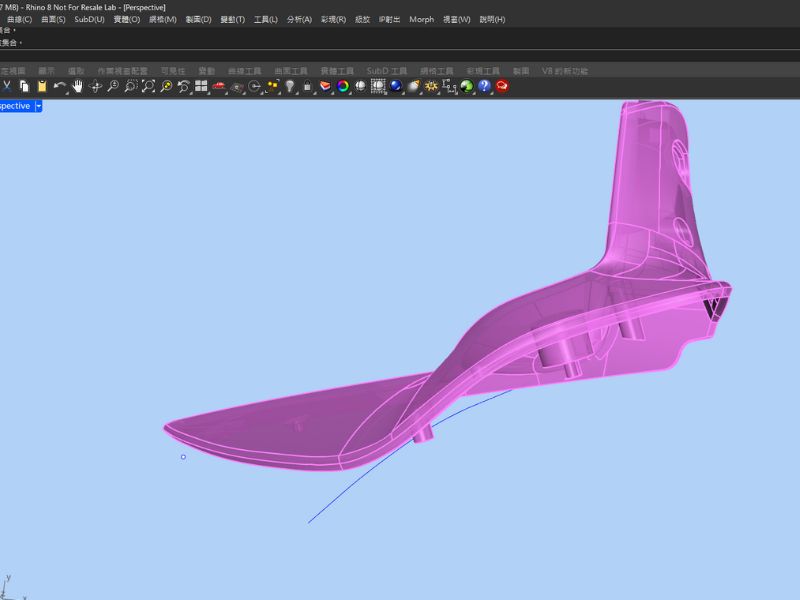The image size is (800, 600).
Task: Switch to the 曲線工具 toolbar tab
Action: 244,71
